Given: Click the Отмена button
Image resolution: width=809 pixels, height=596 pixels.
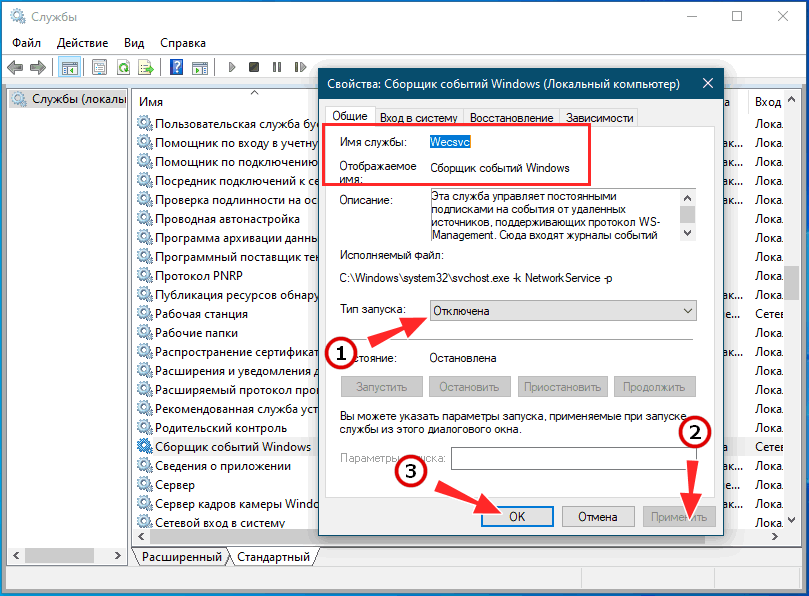Looking at the screenshot, I should pos(597,517).
